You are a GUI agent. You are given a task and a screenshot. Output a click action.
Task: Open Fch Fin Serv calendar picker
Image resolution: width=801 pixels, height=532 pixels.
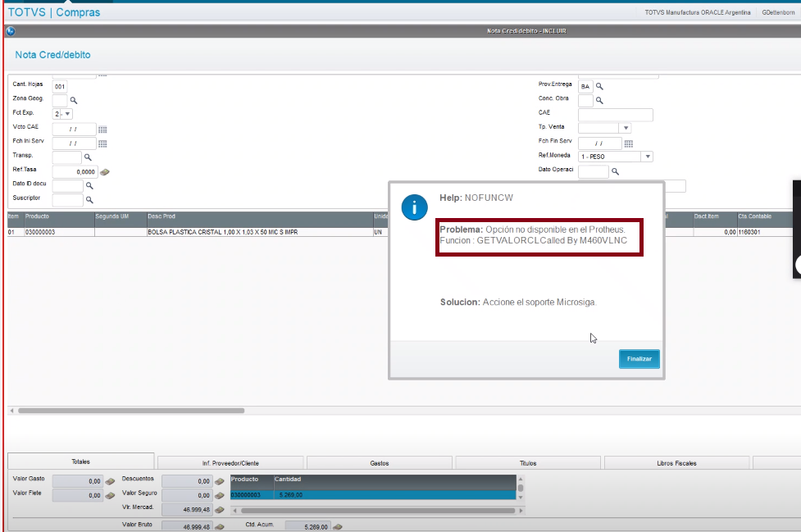click(629, 144)
